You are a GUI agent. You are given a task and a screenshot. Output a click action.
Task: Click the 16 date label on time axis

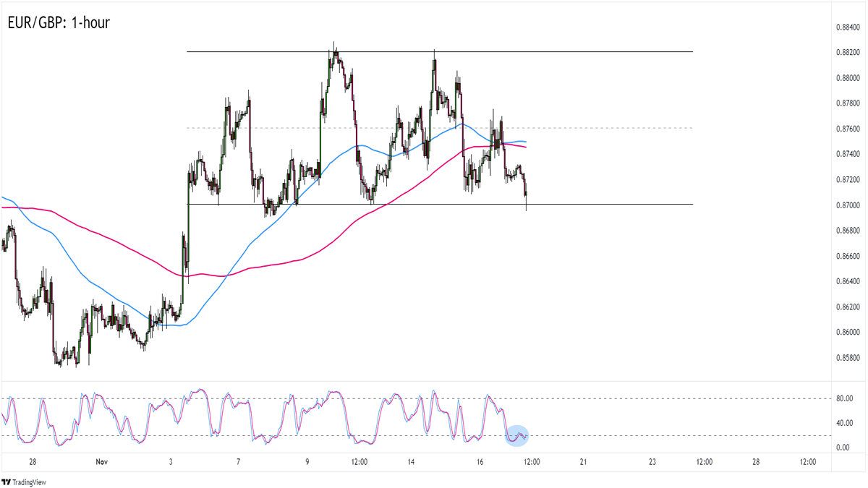tap(480, 462)
